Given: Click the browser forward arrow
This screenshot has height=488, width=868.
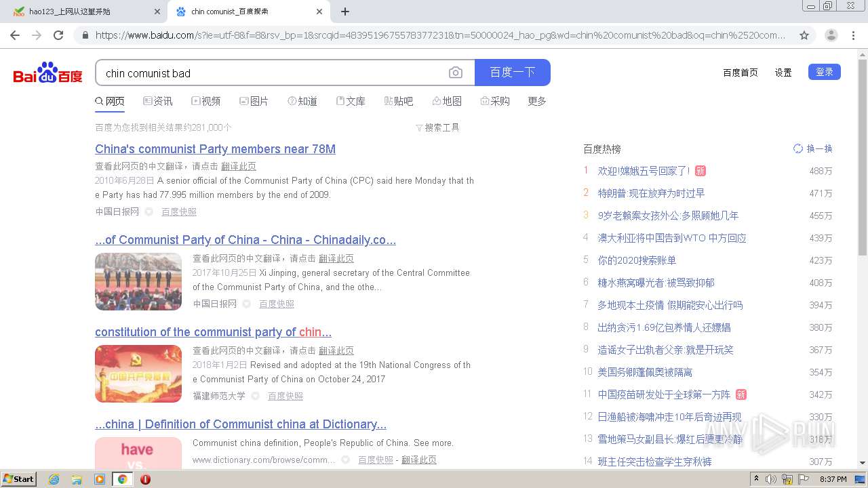Looking at the screenshot, I should (x=37, y=35).
